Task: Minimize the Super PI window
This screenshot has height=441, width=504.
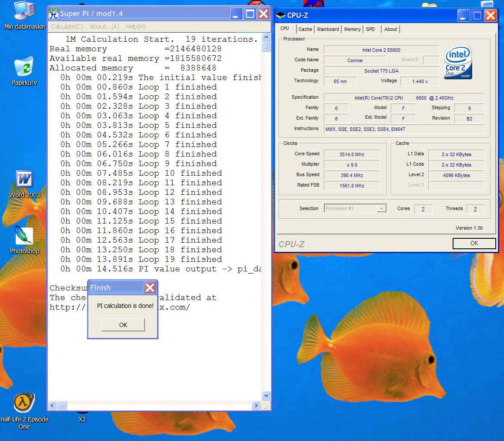Action: [236, 14]
